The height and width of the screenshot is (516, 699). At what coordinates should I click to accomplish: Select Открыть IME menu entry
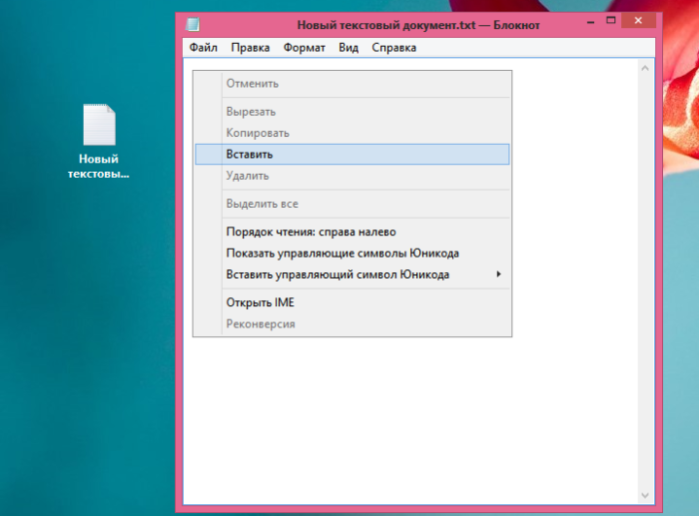click(x=352, y=302)
